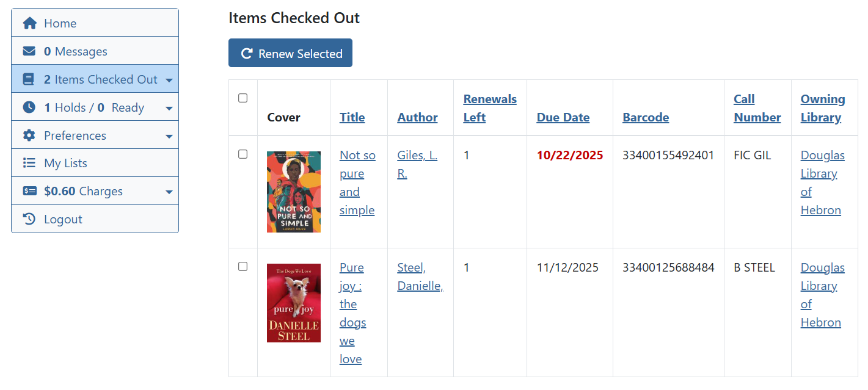Open the Charges dropdown caret
The image size is (868, 390).
tap(169, 192)
